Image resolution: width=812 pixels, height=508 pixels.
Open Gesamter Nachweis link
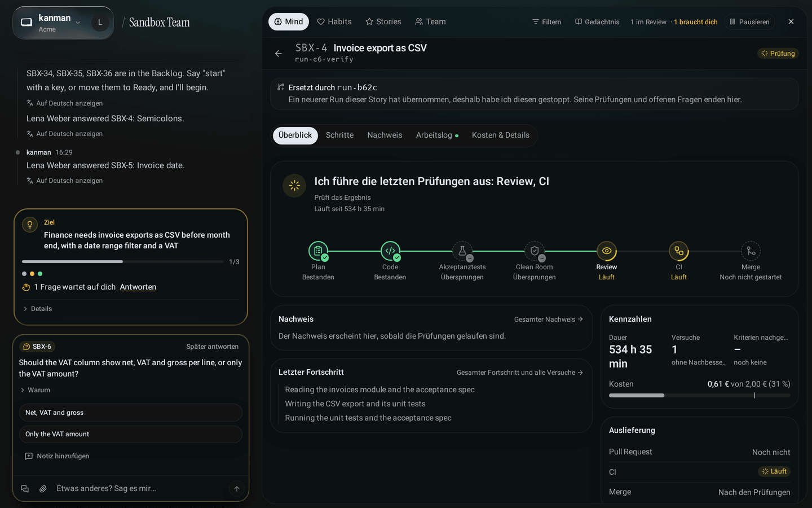tap(549, 319)
